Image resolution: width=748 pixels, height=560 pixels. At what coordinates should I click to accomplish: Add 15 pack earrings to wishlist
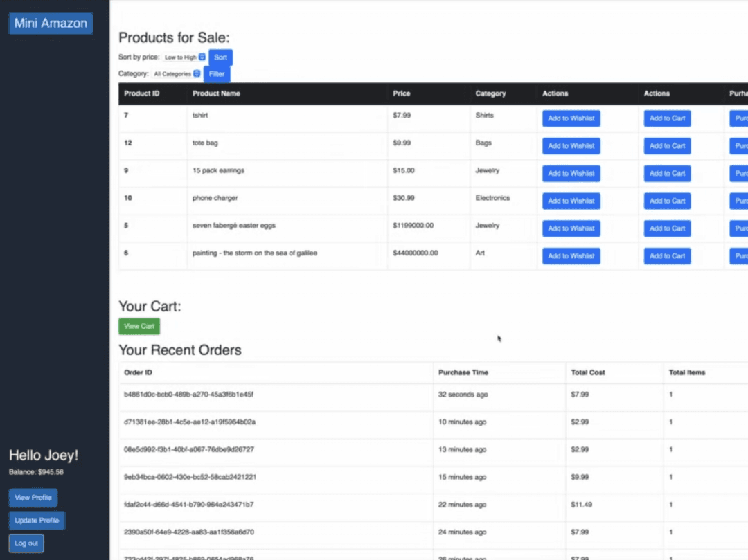[571, 174]
